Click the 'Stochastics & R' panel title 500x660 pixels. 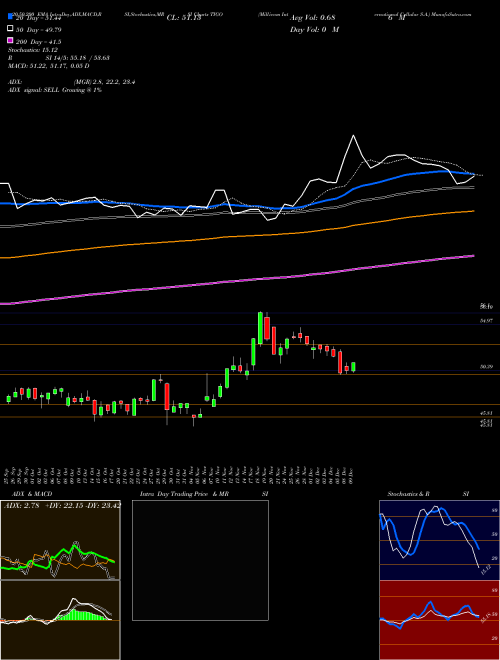(x=408, y=494)
